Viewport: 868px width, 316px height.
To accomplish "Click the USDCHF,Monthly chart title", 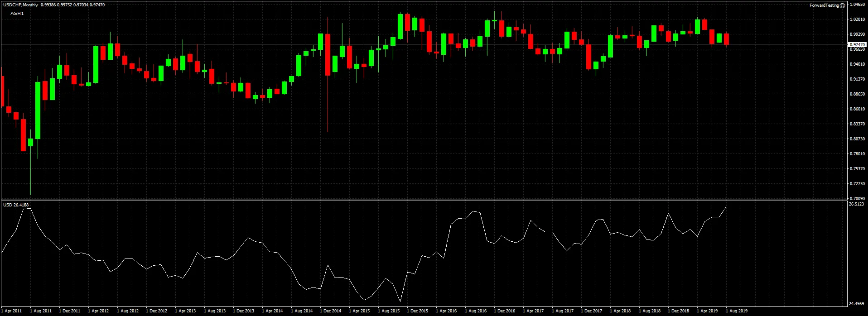I will (x=20, y=5).
